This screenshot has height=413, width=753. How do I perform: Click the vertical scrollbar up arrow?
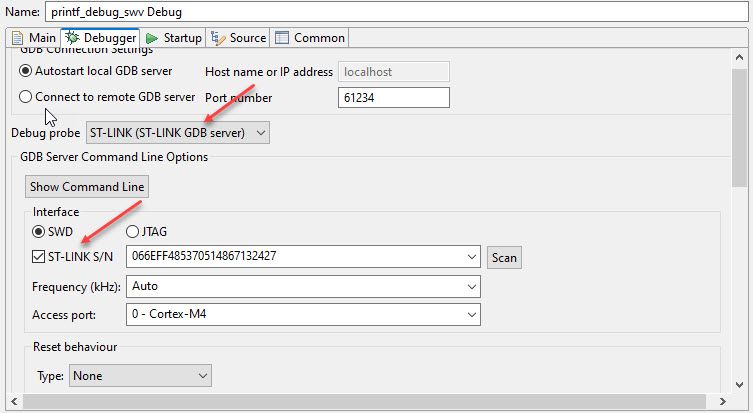740,58
